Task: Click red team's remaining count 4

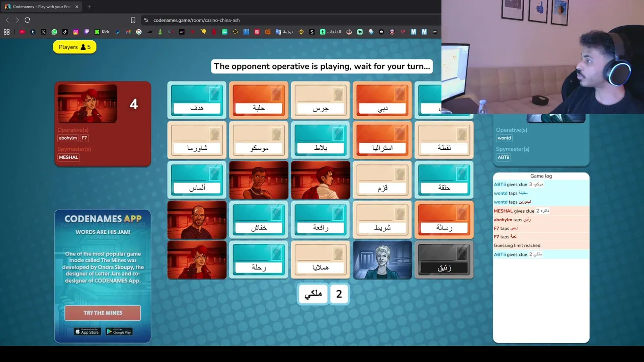Action: click(x=133, y=104)
